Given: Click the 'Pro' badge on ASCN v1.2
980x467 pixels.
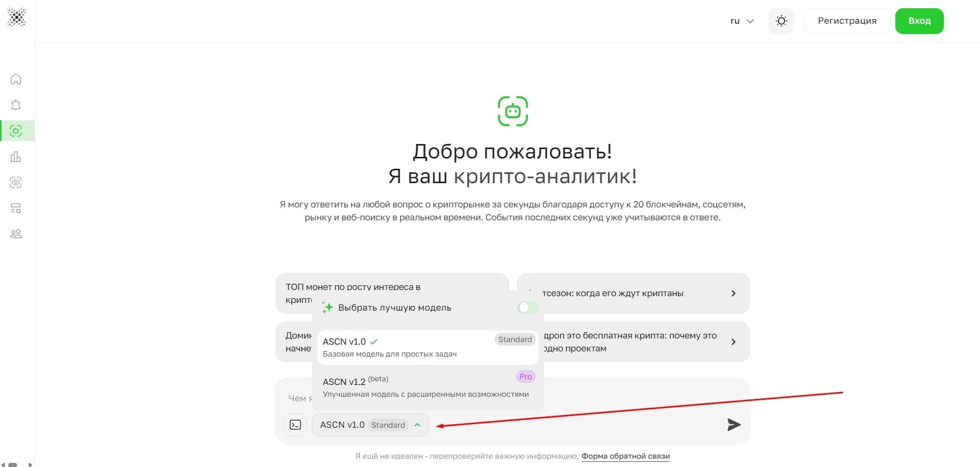Looking at the screenshot, I should (x=526, y=377).
